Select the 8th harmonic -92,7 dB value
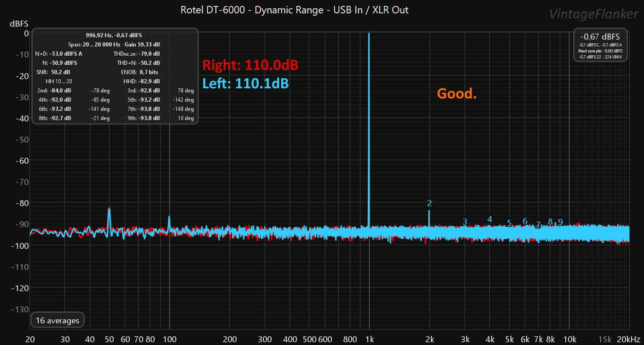The image size is (644, 345). [60, 118]
